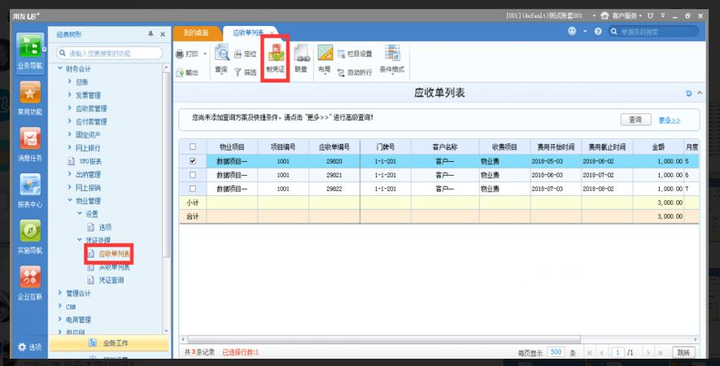The width and height of the screenshot is (720, 366).
Task: Collapse the 物业管理 tree node
Action: coord(69,201)
